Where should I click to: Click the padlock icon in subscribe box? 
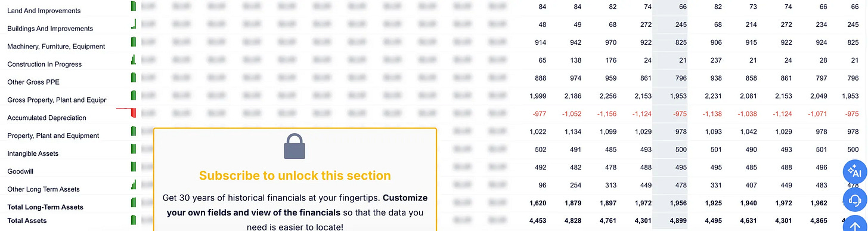tap(294, 147)
